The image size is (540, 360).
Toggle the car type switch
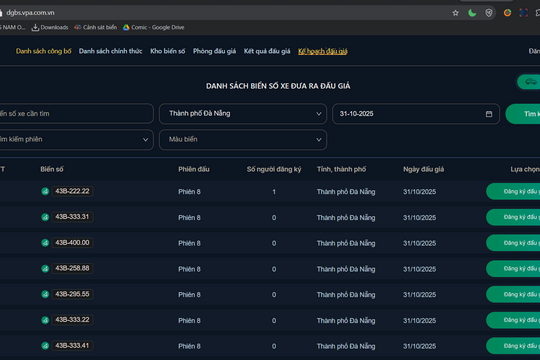[x=529, y=82]
